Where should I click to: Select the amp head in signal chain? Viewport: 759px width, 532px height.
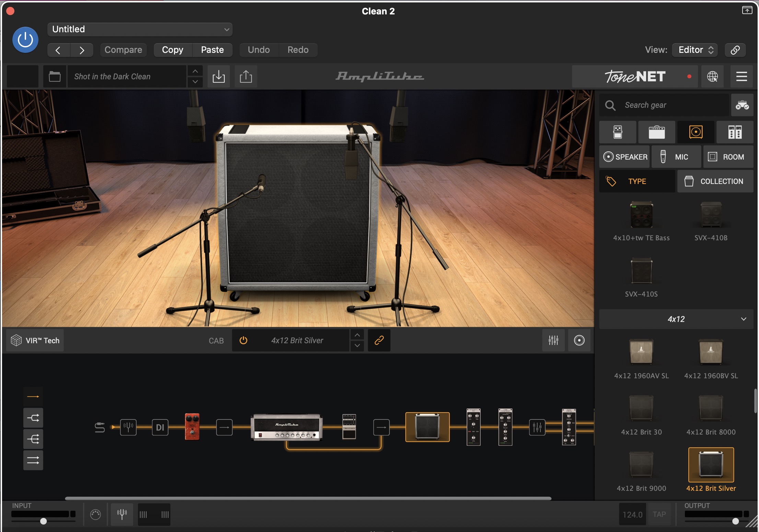pos(287,427)
